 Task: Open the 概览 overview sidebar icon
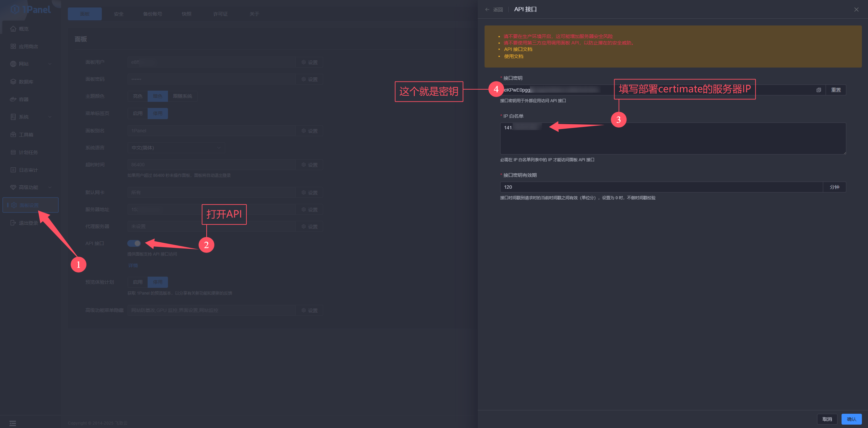click(x=13, y=29)
